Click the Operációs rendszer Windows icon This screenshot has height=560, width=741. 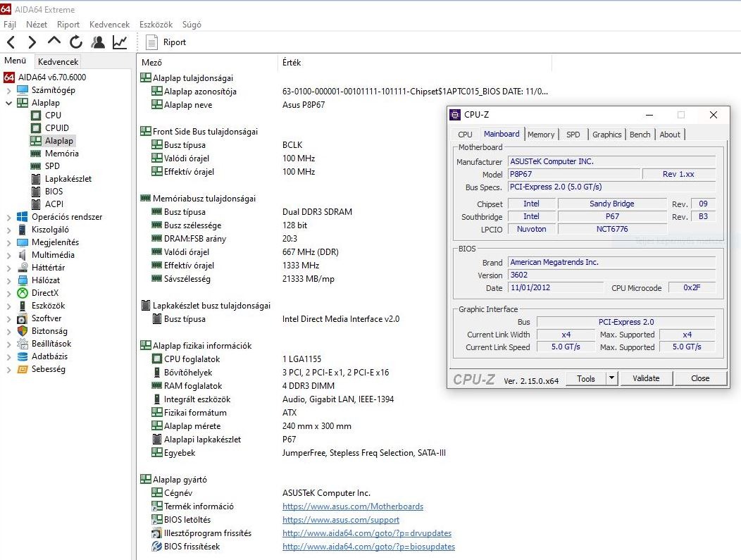[23, 217]
